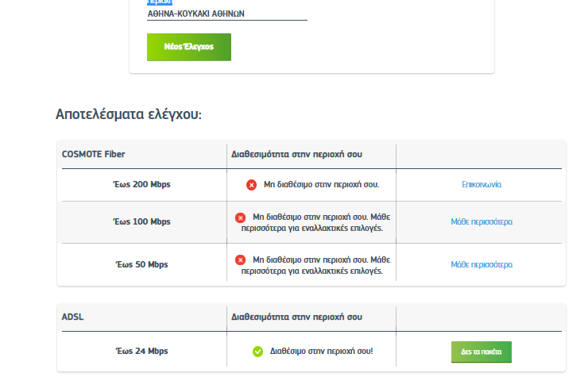588x377 pixels.
Task: Select the Έως 200 Mbps cell
Action: click(x=141, y=184)
